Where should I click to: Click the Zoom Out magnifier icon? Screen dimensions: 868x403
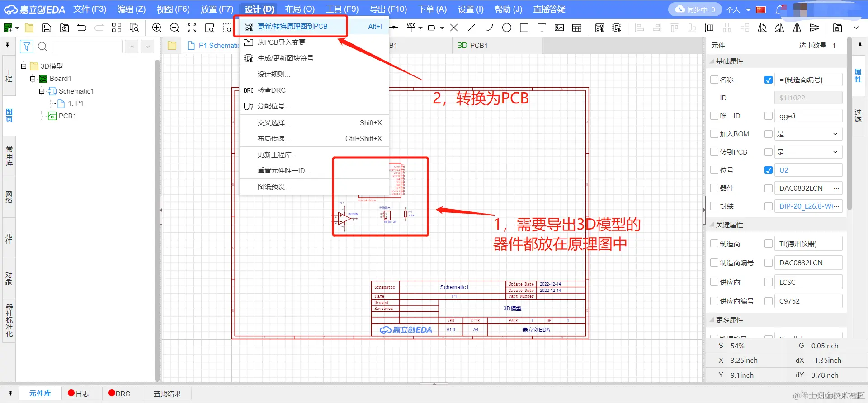pyautogui.click(x=175, y=28)
